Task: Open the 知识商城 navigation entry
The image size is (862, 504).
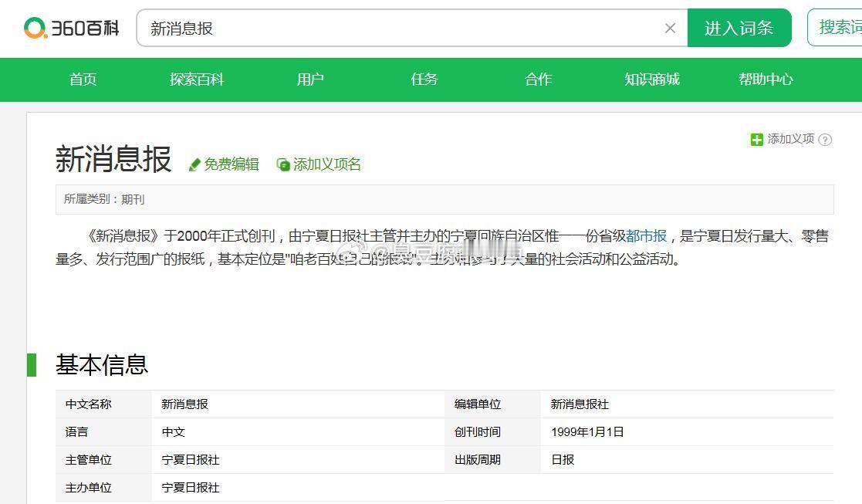Action: coord(651,79)
